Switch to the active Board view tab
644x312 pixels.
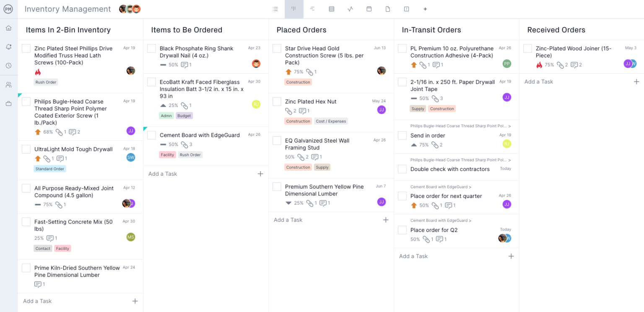coord(294,9)
